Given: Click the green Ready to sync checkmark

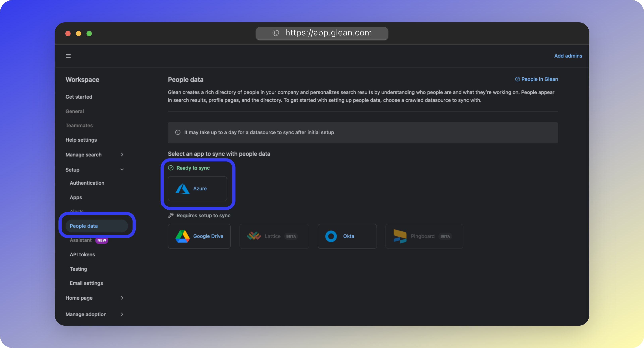Looking at the screenshot, I should point(171,168).
